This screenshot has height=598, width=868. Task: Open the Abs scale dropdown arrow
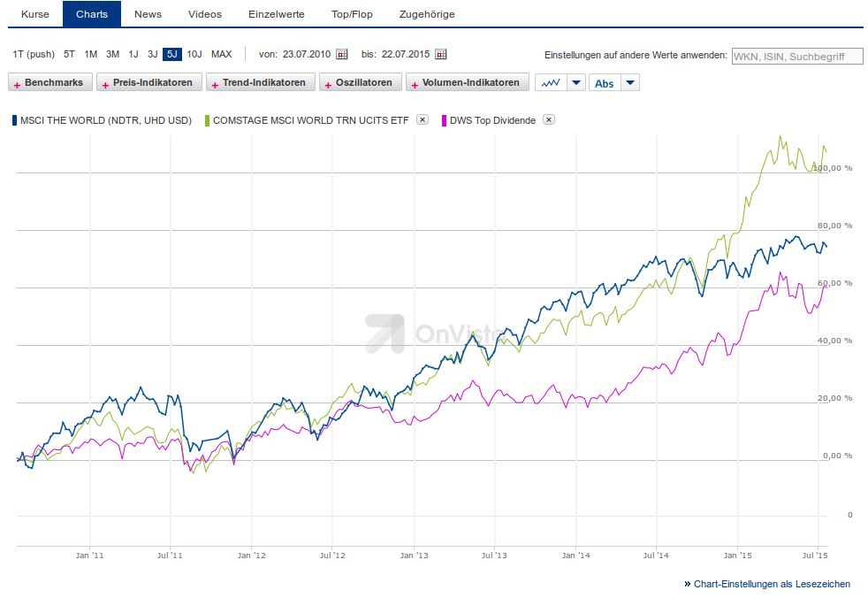(x=629, y=83)
